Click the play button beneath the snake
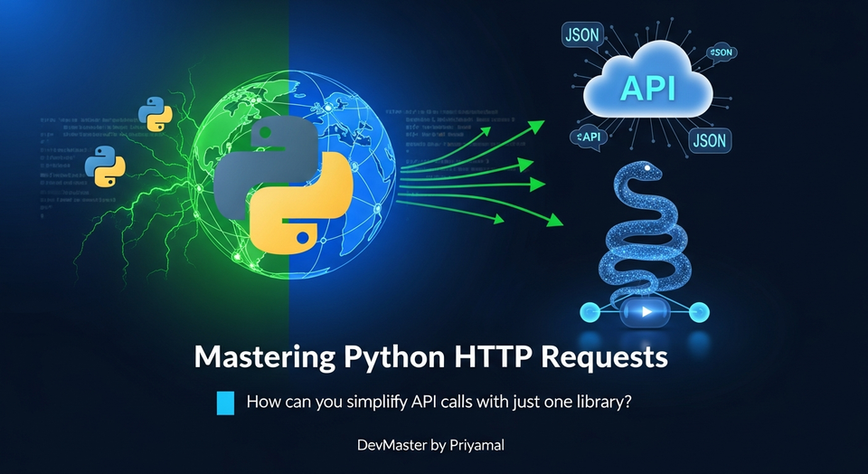The height and width of the screenshot is (474, 868). coord(646,312)
